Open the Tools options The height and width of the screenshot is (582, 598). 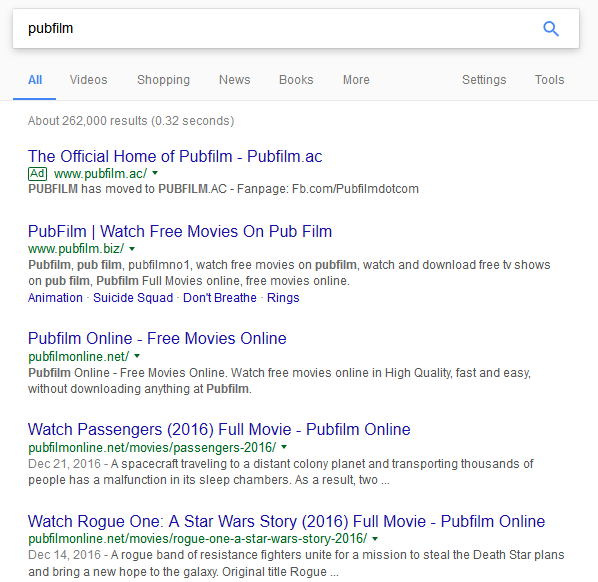click(549, 80)
